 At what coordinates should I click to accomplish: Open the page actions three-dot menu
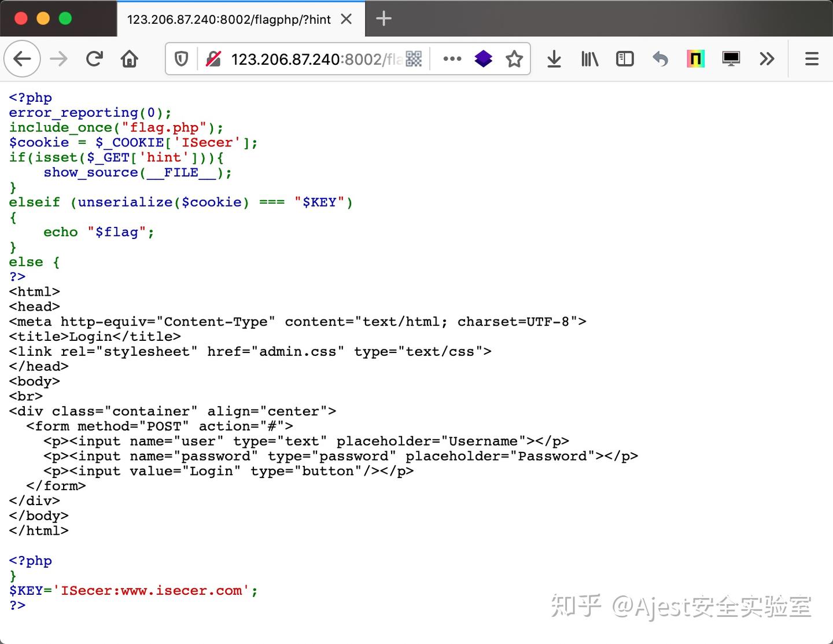pos(452,58)
